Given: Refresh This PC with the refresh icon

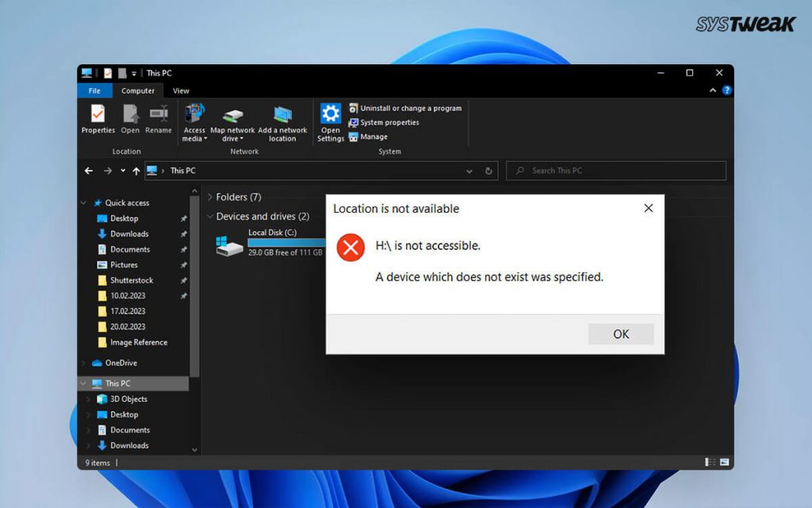Looking at the screenshot, I should pos(488,170).
